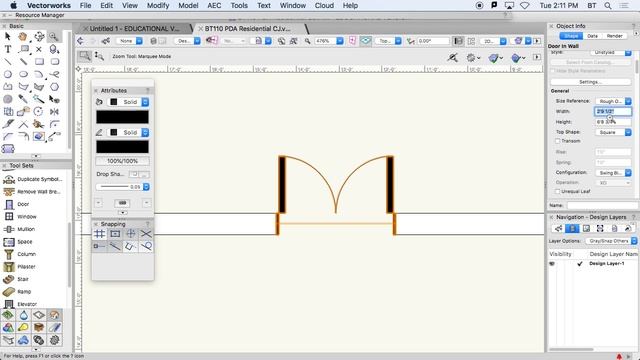Activate the Zoom magnifier tool in Basic palette
This screenshot has height=360, width=640.
click(53, 36)
